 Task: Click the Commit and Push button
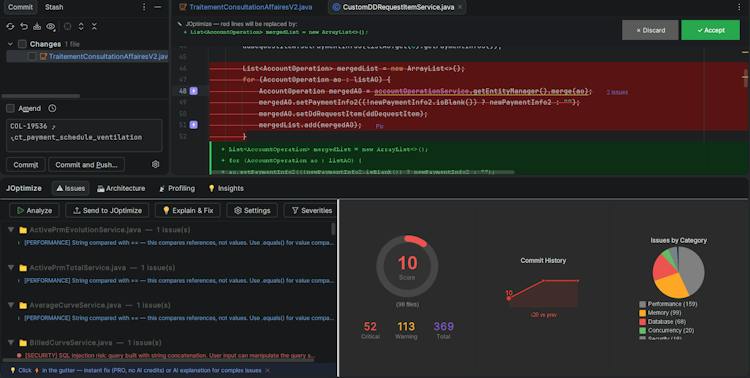tap(86, 165)
